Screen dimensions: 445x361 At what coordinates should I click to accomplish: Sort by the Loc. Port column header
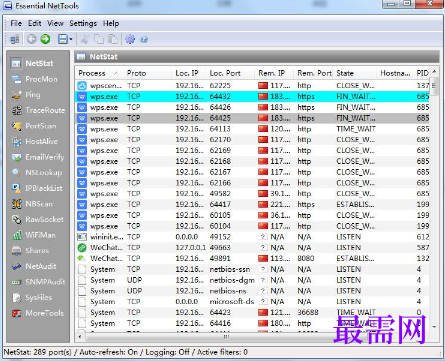point(230,73)
